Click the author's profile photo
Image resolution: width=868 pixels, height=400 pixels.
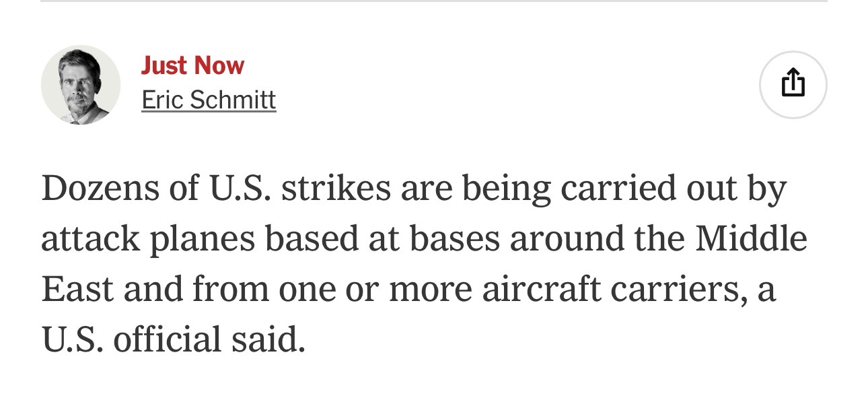point(81,85)
